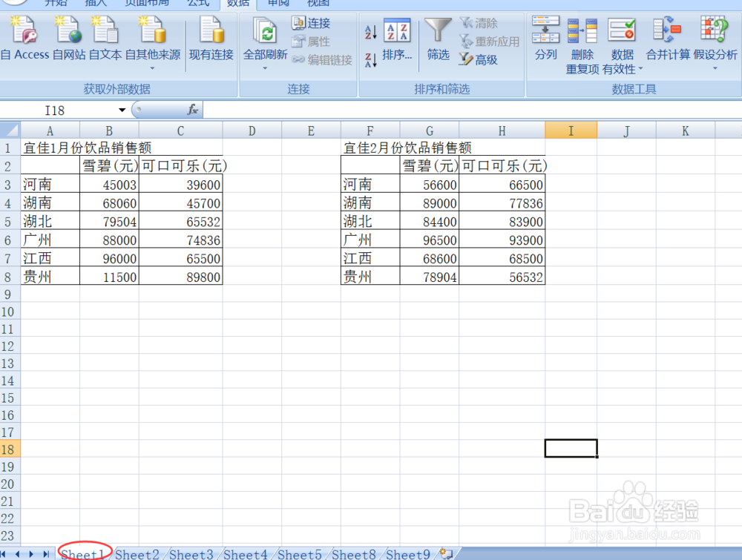The height and width of the screenshot is (560, 742).
Task: Open the 排序 sort dialog
Action: [397, 40]
